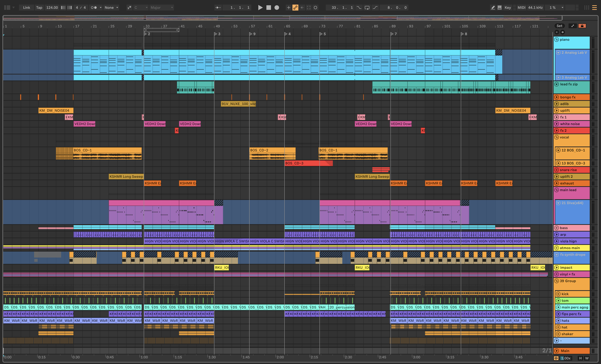Click the Scale Mode flat-sharp icon

click(x=129, y=8)
